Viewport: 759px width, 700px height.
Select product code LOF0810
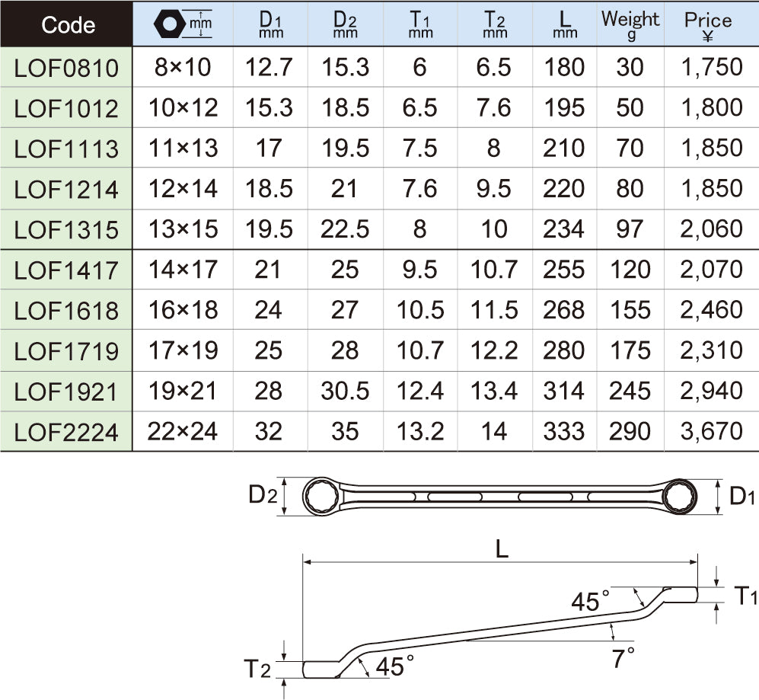coord(67,68)
